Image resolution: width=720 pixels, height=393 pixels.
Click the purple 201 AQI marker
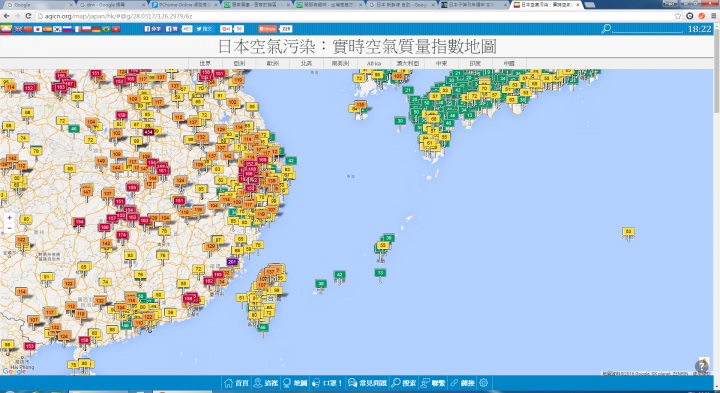[232, 262]
